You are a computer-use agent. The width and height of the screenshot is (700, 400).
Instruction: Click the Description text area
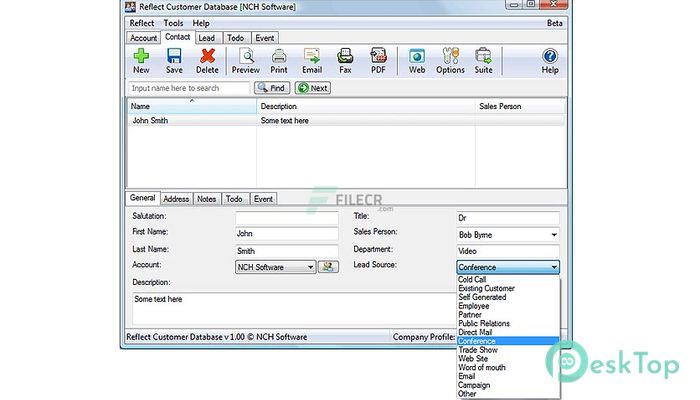click(x=295, y=308)
